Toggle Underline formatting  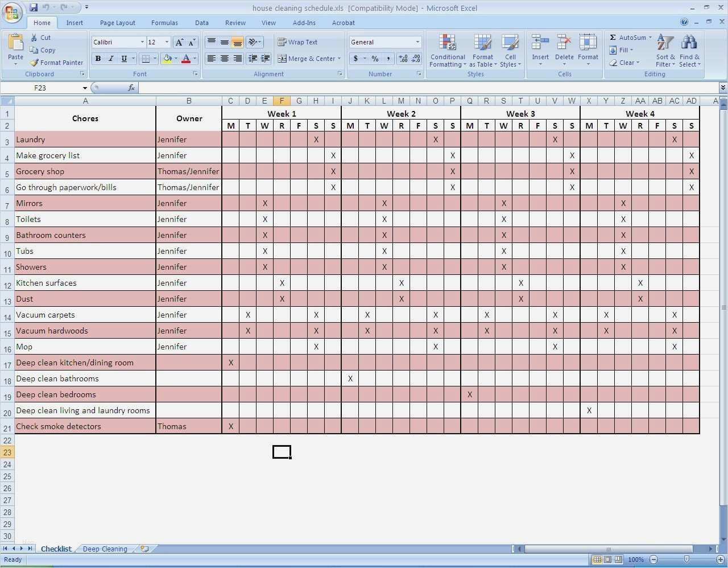click(123, 59)
